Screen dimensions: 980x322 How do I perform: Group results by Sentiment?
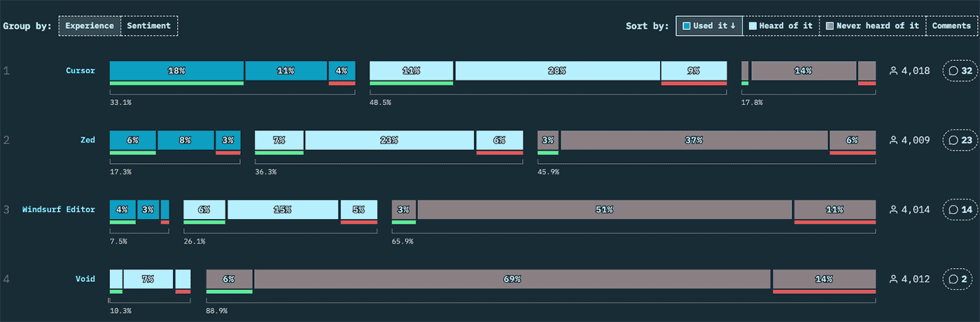[x=149, y=26]
